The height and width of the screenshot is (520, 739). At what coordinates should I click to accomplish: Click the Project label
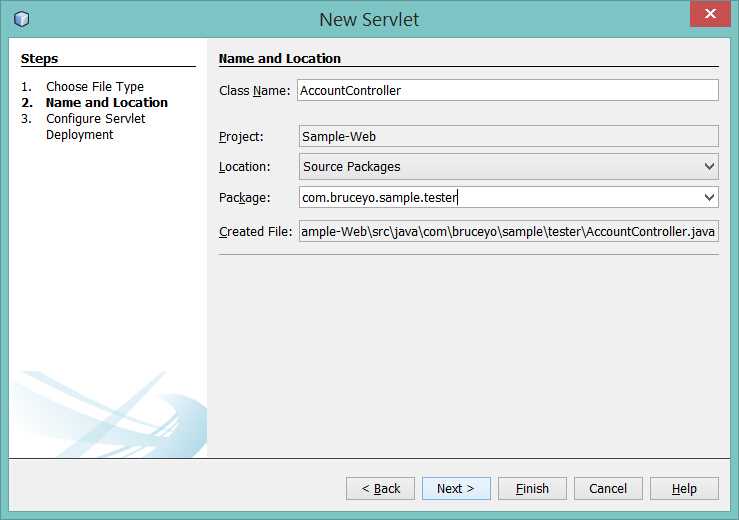241,137
